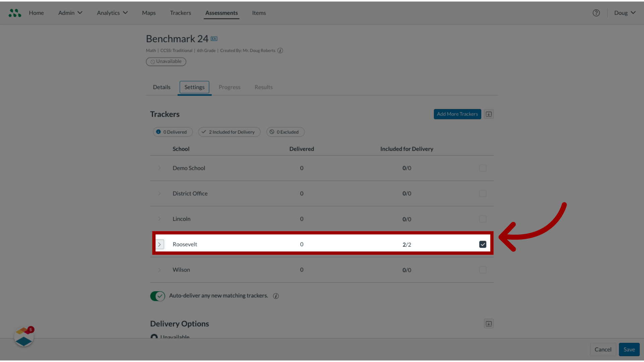
Task: Expand the Lincoln row
Action: [x=160, y=219]
